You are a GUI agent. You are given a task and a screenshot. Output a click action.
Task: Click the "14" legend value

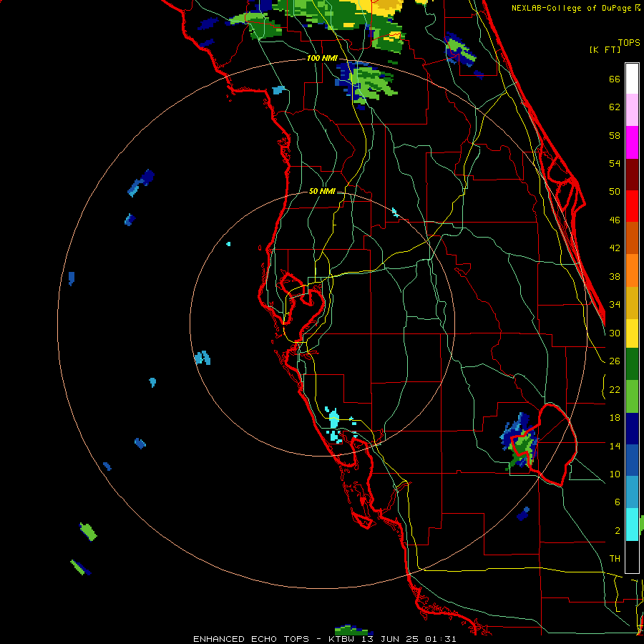tap(615, 446)
